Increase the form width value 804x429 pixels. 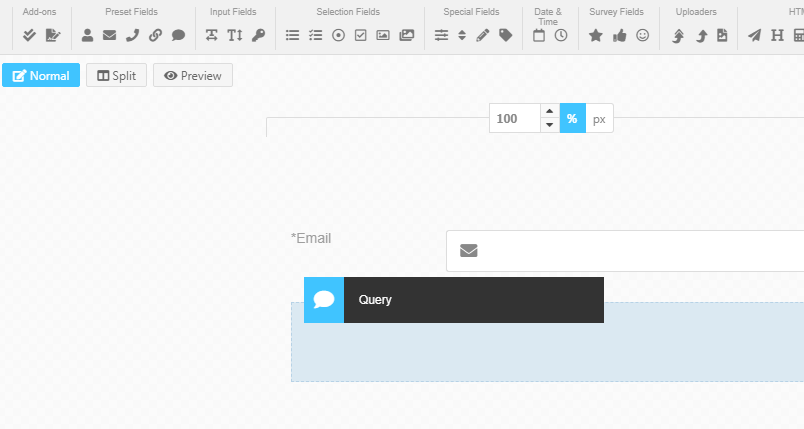point(550,111)
